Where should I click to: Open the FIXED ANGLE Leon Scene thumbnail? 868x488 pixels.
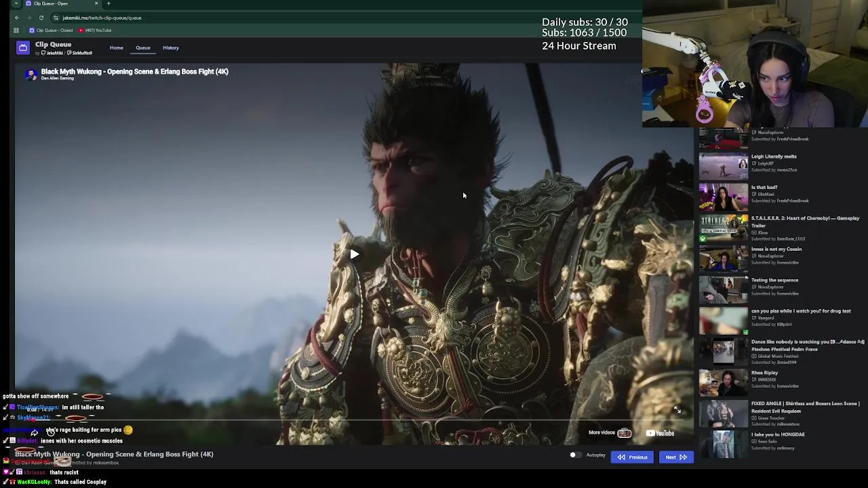724,413
